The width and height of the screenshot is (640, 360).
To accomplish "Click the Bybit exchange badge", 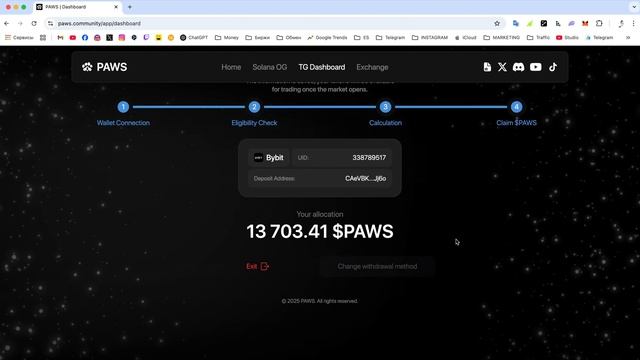I will point(269,158).
